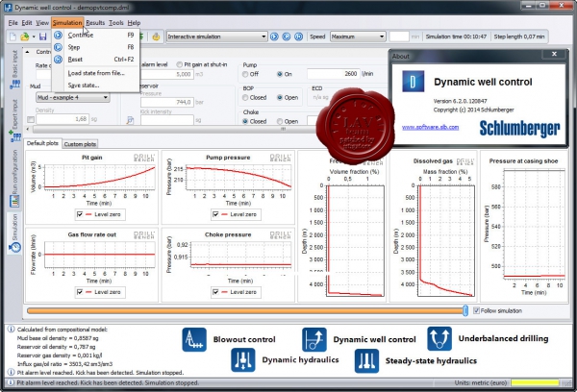Select Choke Open radio button
Viewport: 577px width, 392px height.
pyautogui.click(x=280, y=121)
